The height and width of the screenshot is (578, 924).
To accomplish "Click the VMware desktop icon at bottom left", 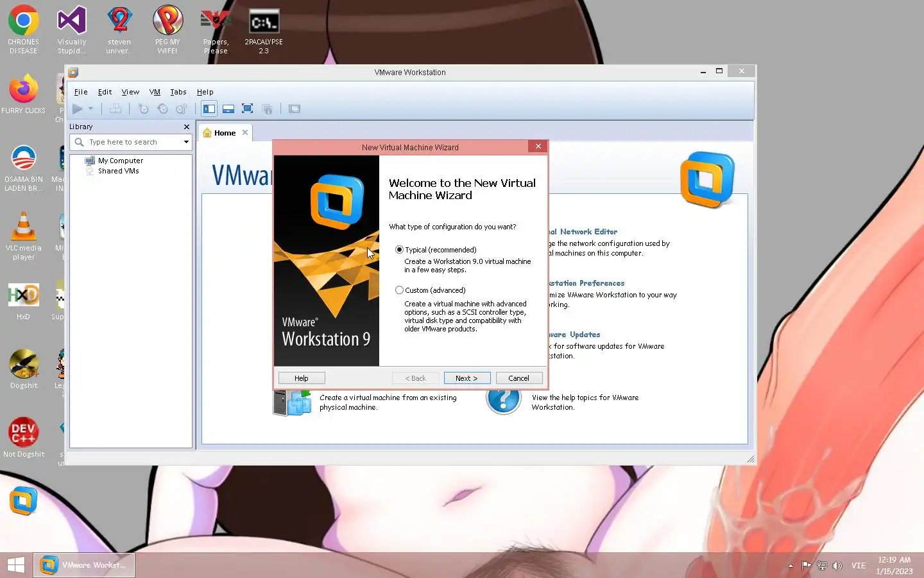I will (23, 502).
